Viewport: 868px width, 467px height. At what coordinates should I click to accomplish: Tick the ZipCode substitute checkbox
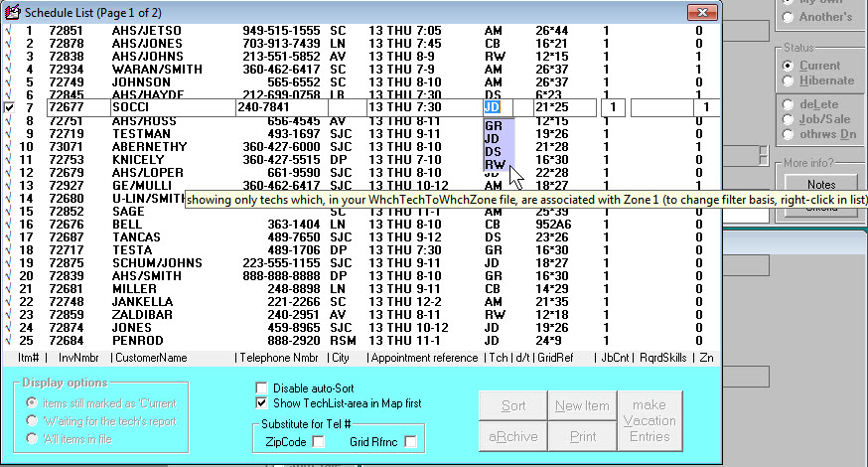point(318,441)
